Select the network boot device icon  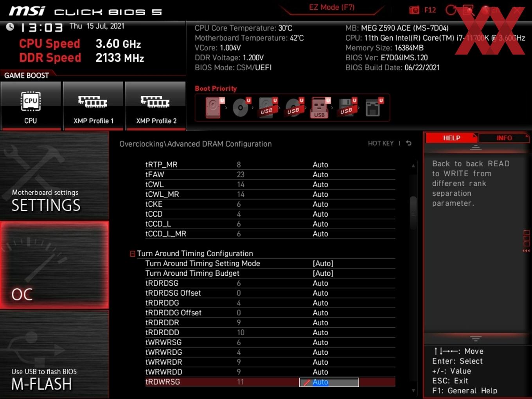pos(374,108)
